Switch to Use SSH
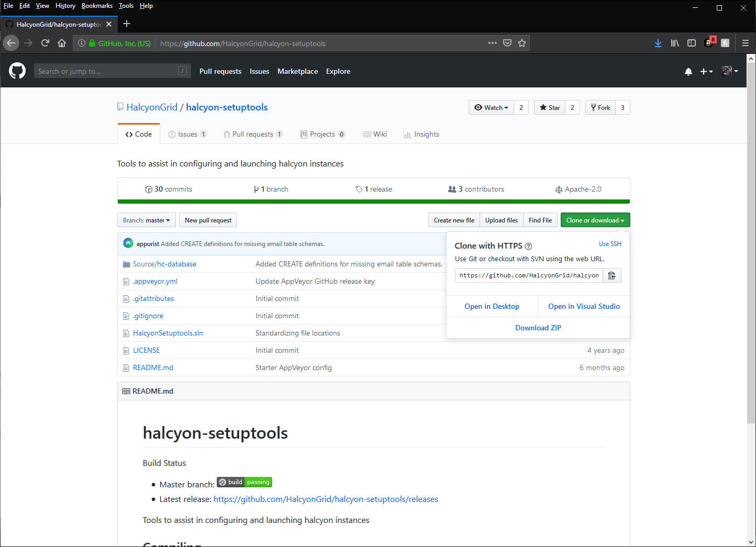The height and width of the screenshot is (547, 756). (x=610, y=244)
